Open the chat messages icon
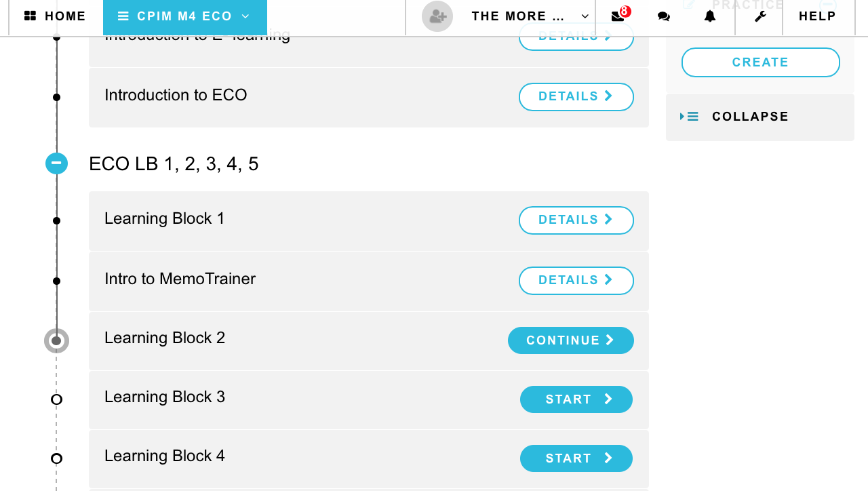This screenshot has width=868, height=491. point(664,17)
